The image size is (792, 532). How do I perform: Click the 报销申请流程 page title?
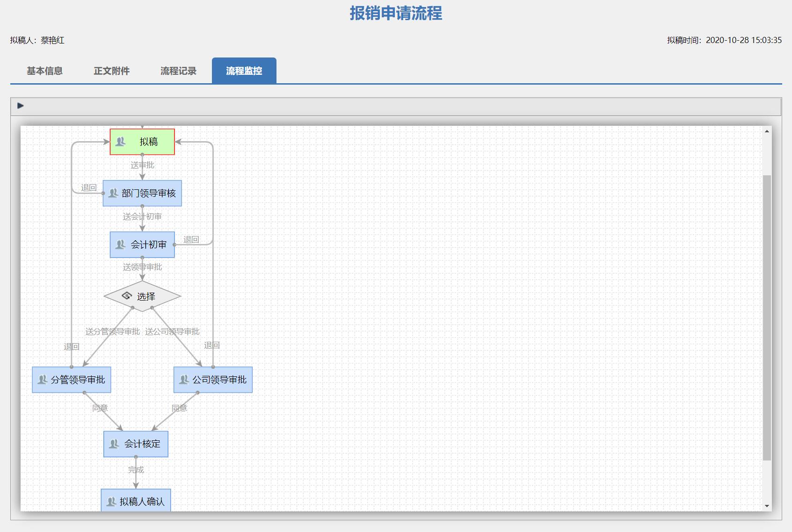[x=396, y=13]
